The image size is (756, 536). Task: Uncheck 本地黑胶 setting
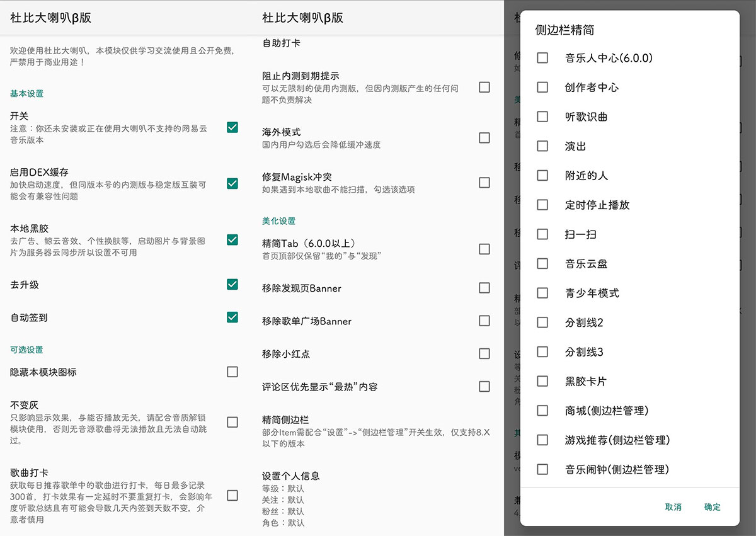pos(232,240)
